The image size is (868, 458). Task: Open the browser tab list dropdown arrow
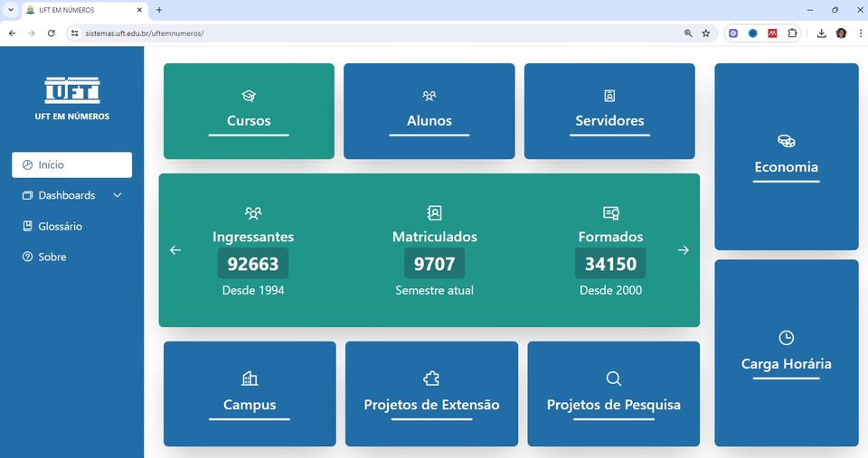11,10
